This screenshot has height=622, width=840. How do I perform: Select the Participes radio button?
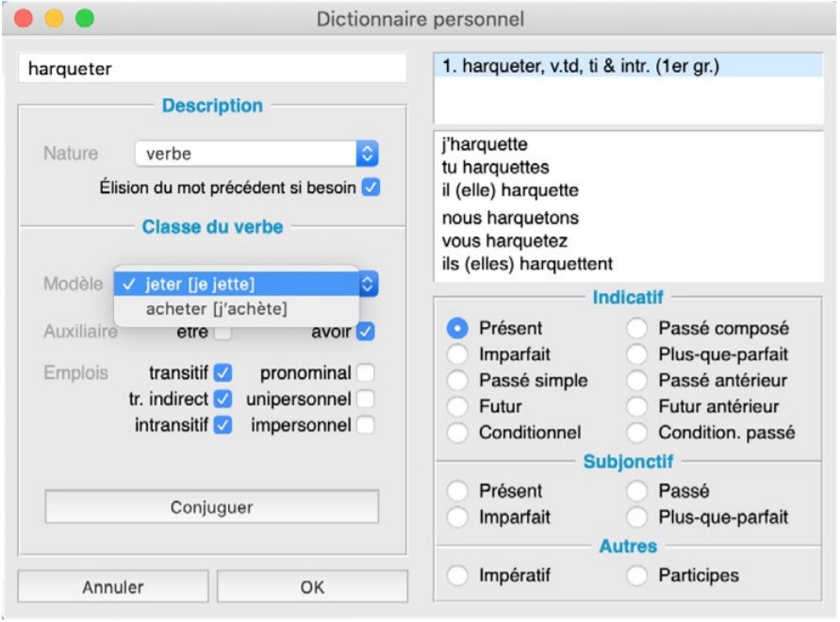coord(638,575)
